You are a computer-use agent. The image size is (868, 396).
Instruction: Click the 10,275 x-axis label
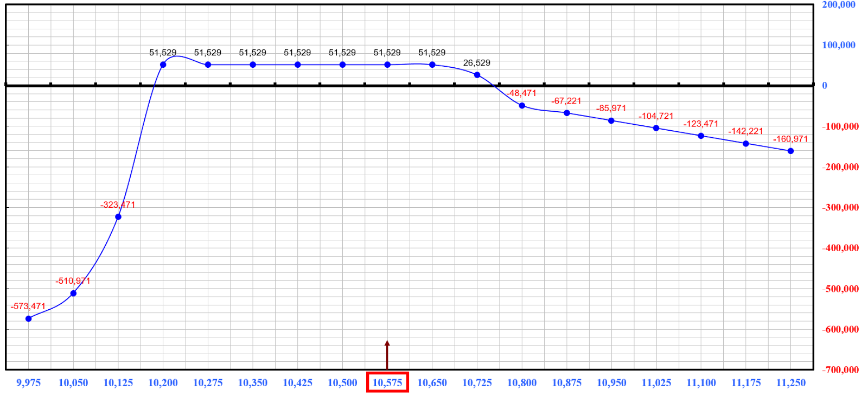[x=208, y=382]
